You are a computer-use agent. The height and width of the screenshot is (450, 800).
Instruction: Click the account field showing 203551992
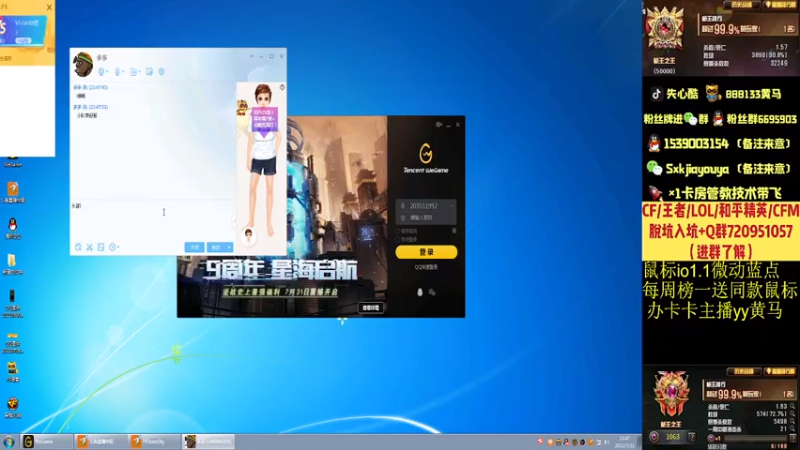(x=424, y=206)
